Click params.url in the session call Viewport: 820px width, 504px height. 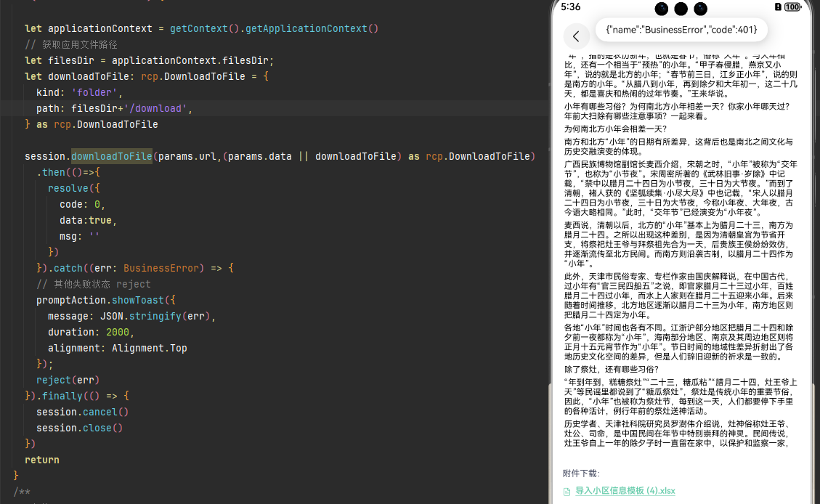(187, 156)
